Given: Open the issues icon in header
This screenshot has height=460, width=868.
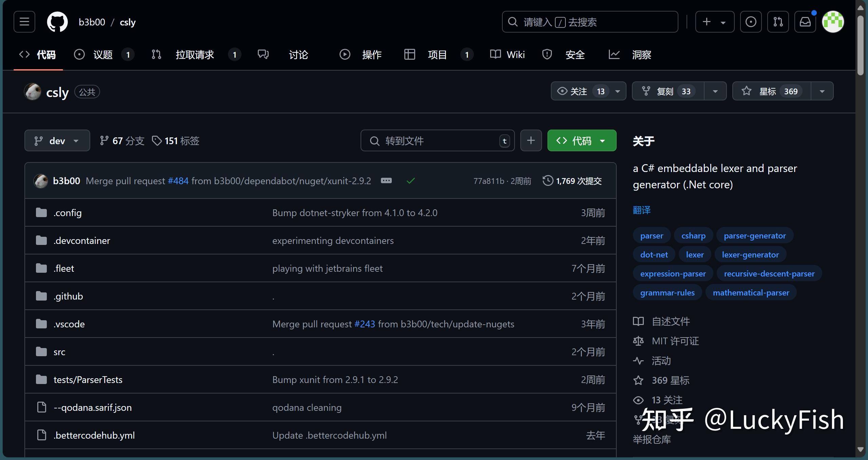Looking at the screenshot, I should pyautogui.click(x=751, y=22).
